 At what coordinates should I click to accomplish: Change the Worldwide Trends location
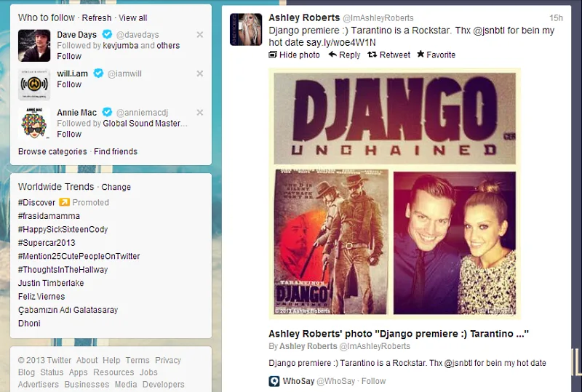click(x=116, y=187)
